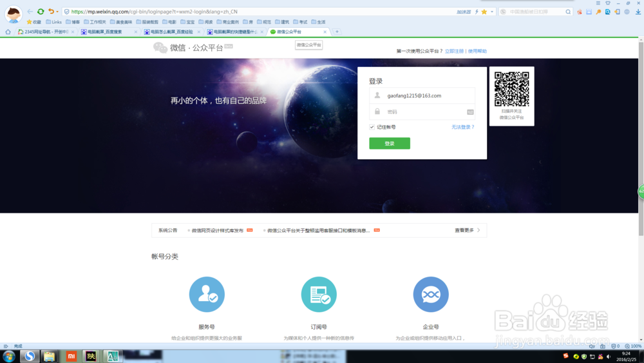Open the 电影 bookmark folder
Image resolution: width=644 pixels, height=363 pixels.
[x=169, y=22]
